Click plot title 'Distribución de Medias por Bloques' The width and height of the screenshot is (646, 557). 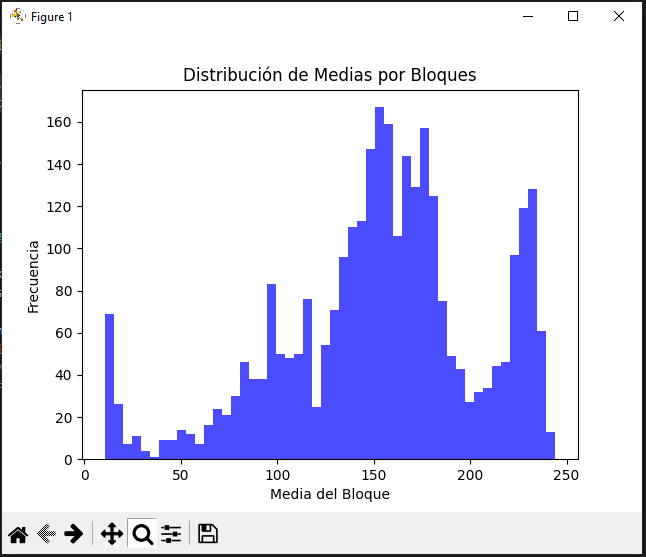click(x=329, y=75)
